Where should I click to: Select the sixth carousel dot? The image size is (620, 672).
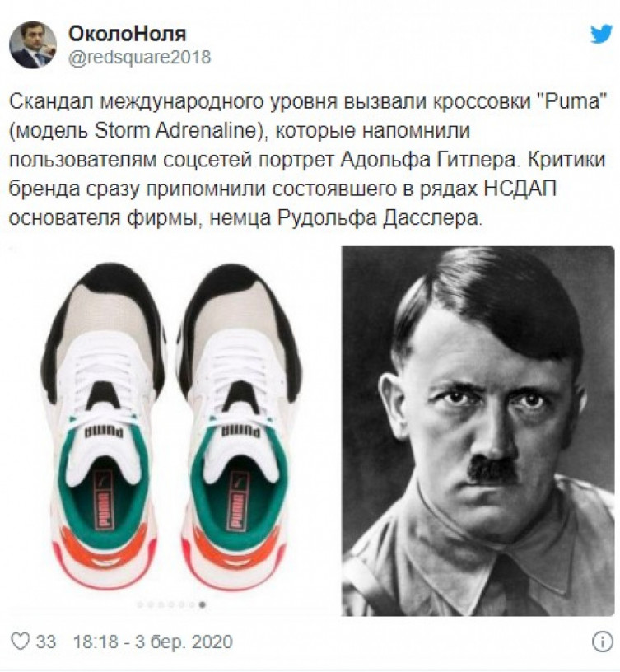click(192, 604)
